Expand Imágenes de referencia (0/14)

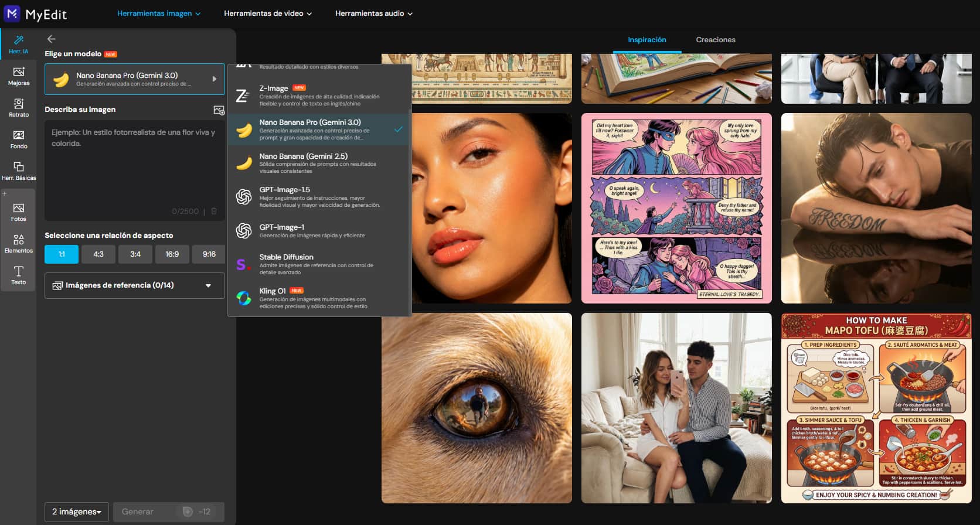click(135, 285)
